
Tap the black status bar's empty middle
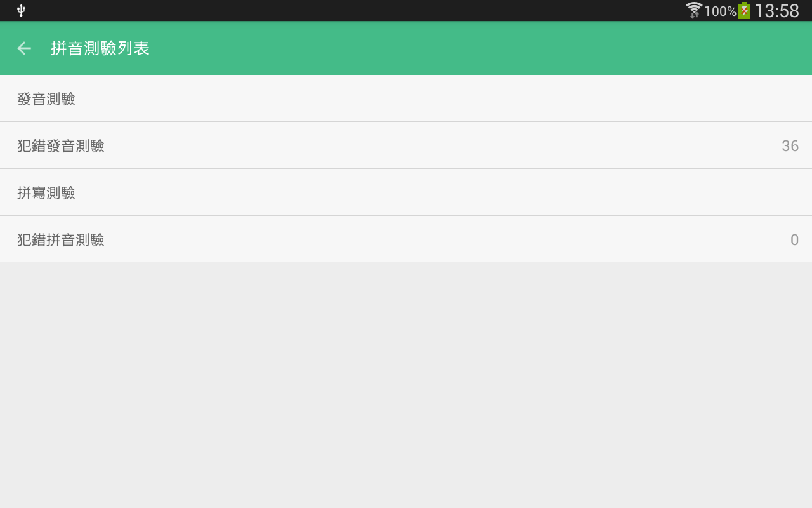tap(355, 10)
